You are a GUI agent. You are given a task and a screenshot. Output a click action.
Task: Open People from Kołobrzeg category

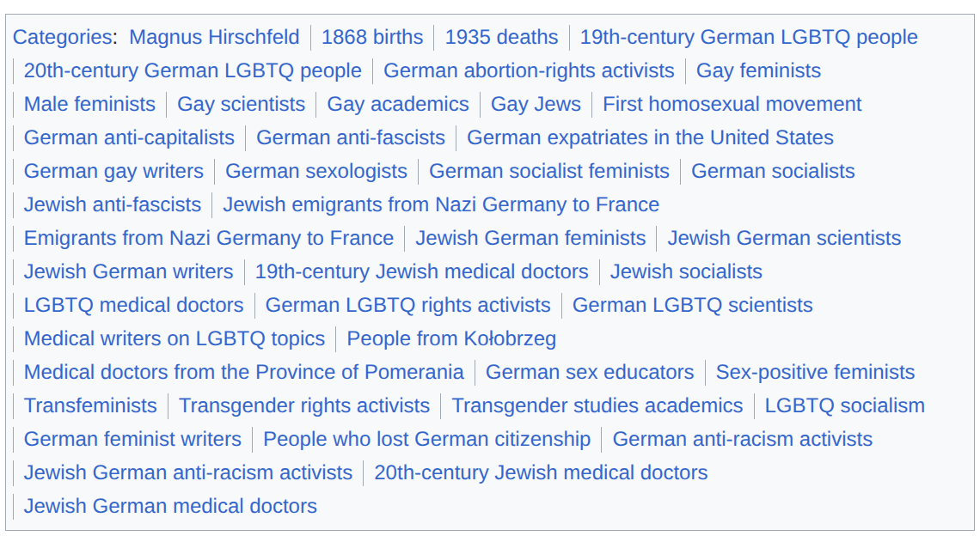pos(451,338)
